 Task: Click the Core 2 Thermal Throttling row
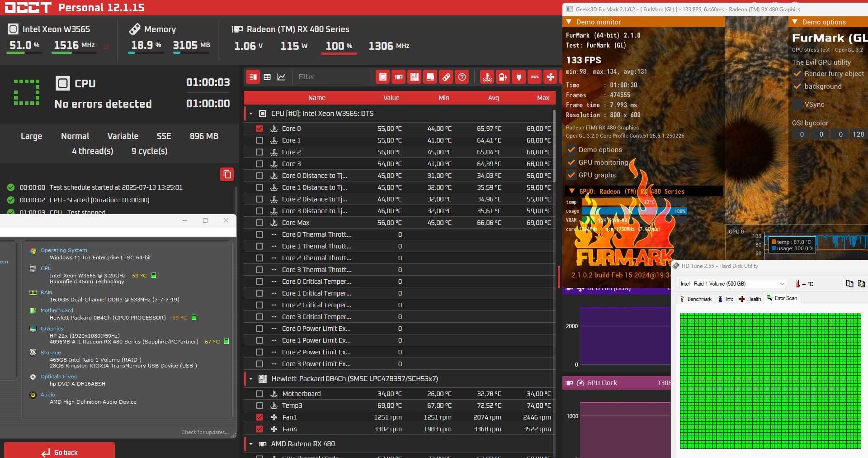[x=400, y=258]
